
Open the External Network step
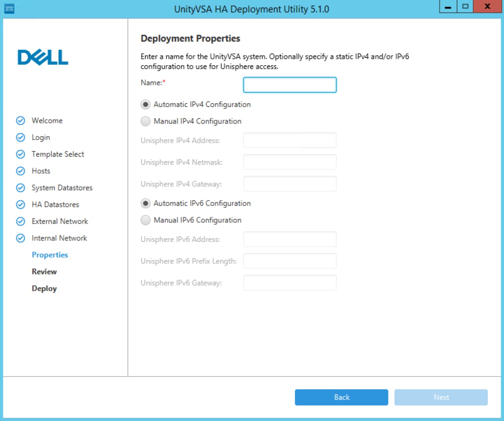(x=60, y=221)
